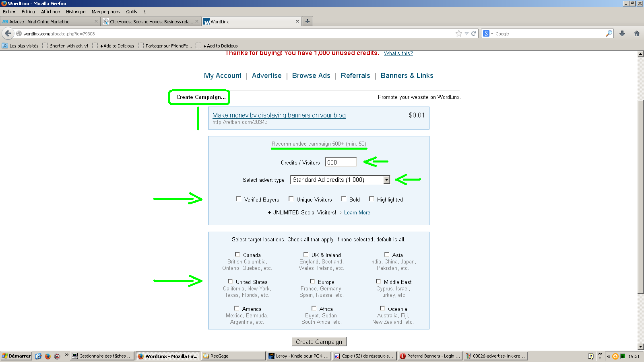Click the search magnifier icon
644x362 pixels.
[x=609, y=33]
